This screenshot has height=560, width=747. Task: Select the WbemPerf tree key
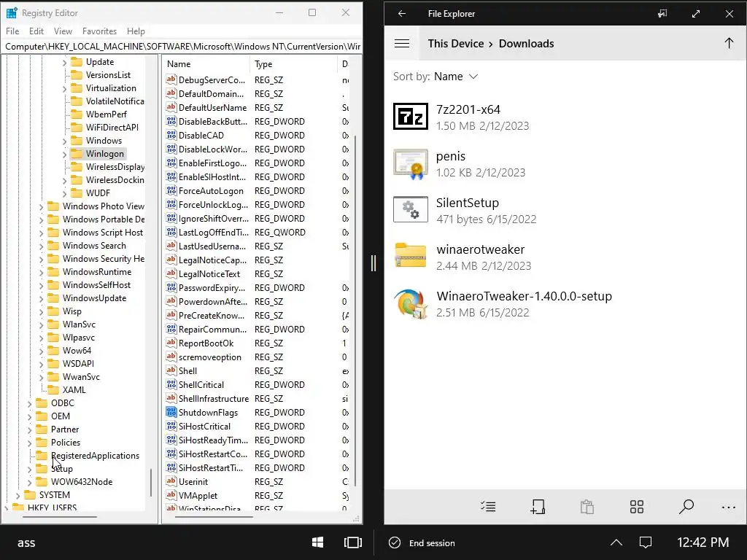pos(107,114)
